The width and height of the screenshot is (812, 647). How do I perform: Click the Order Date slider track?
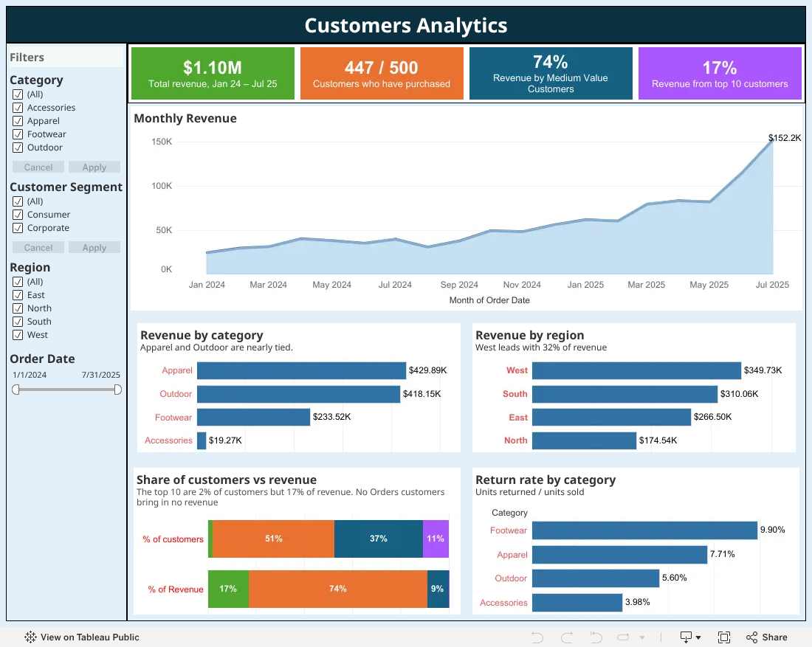tap(66, 390)
